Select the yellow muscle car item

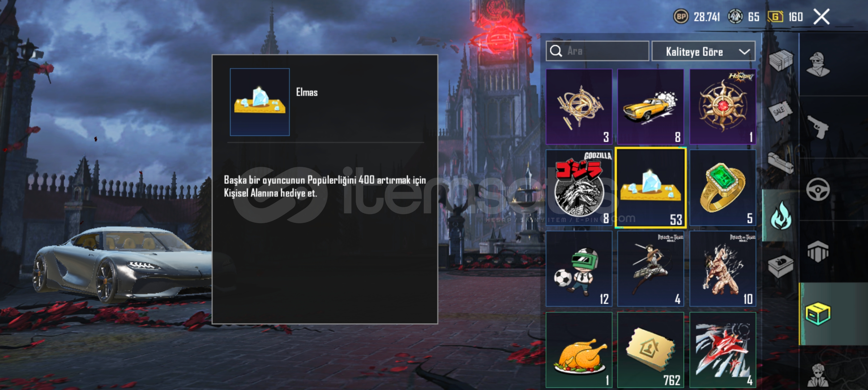(x=650, y=107)
